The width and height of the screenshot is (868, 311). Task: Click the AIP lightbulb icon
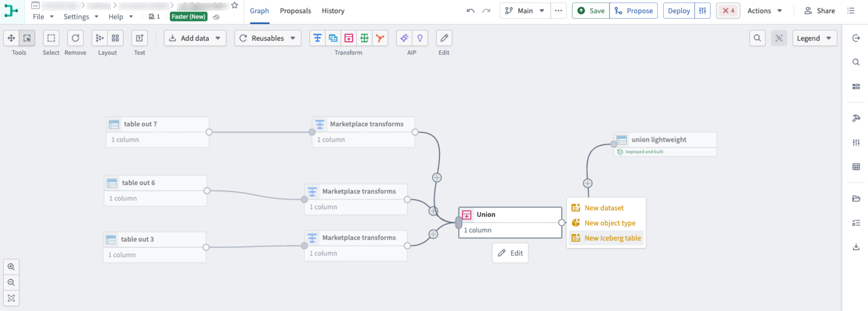(x=420, y=38)
